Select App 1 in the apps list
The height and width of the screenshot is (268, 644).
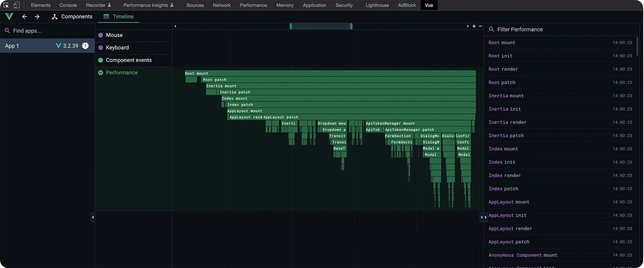tap(47, 46)
